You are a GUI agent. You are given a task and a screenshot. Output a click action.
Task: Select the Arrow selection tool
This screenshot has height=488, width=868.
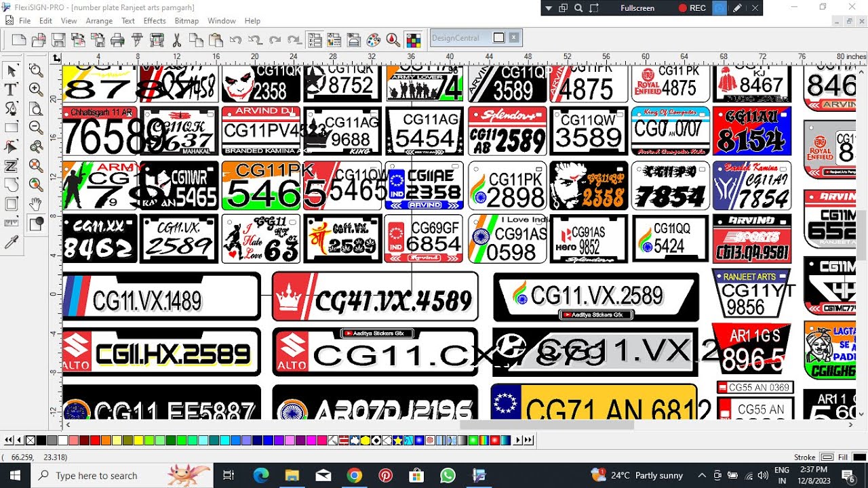pos(12,70)
